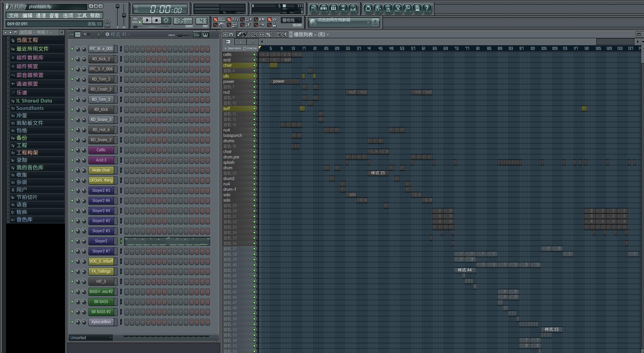Open project info document icon
The height and width of the screenshot is (353, 644).
(417, 8)
